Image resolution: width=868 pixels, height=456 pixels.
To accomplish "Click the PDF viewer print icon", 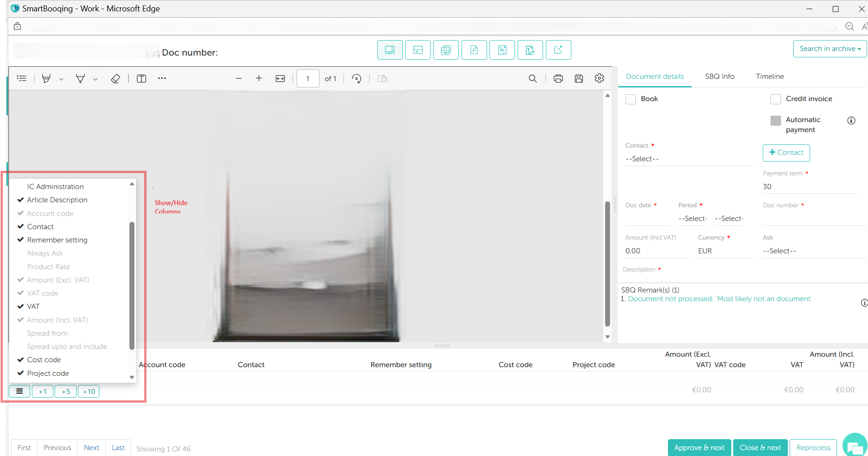I will click(558, 79).
